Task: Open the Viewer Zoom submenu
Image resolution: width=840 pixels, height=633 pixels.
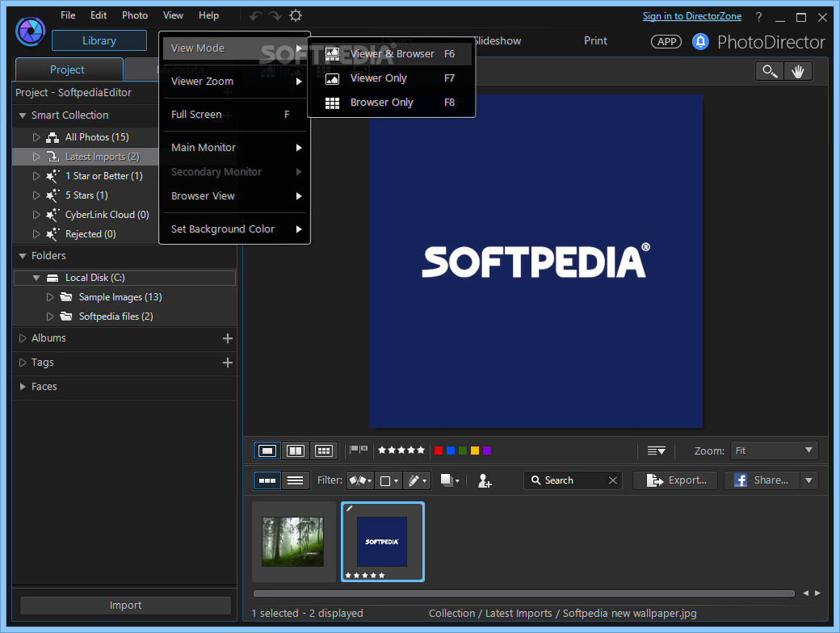Action: (x=235, y=82)
